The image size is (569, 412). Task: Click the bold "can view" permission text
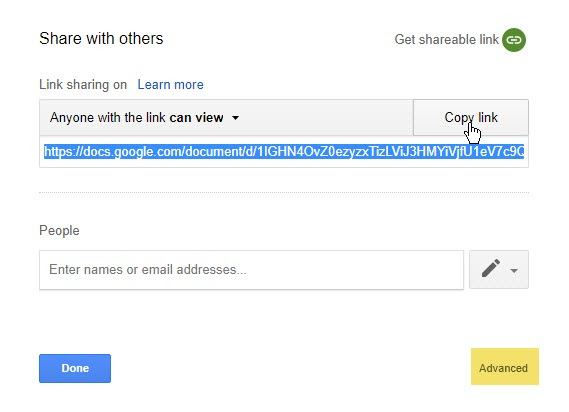196,118
